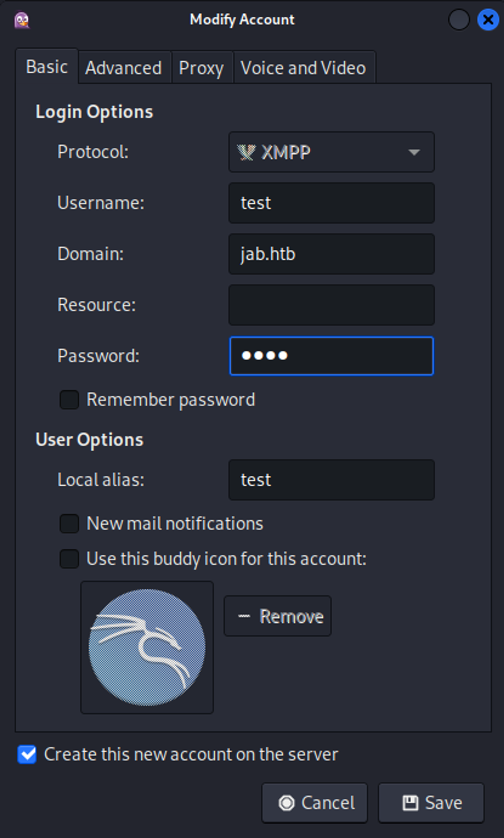Screen dimensions: 504x838
Task: Focus the empty Resource field
Action: click(331, 305)
